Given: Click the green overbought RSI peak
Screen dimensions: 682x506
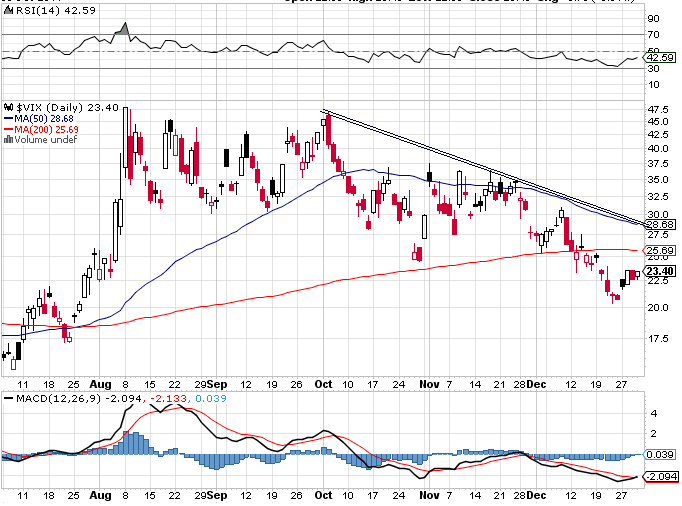Looking at the screenshot, I should click(124, 29).
